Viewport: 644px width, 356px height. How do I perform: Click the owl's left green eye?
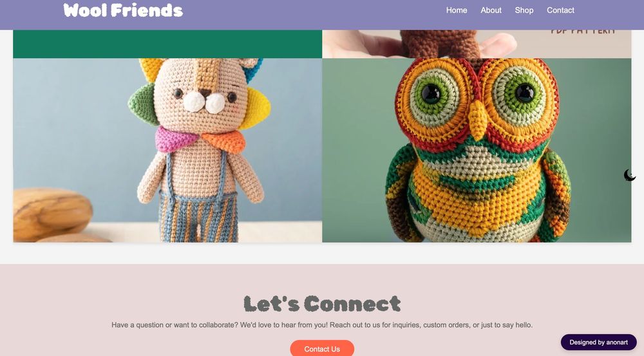(x=431, y=93)
